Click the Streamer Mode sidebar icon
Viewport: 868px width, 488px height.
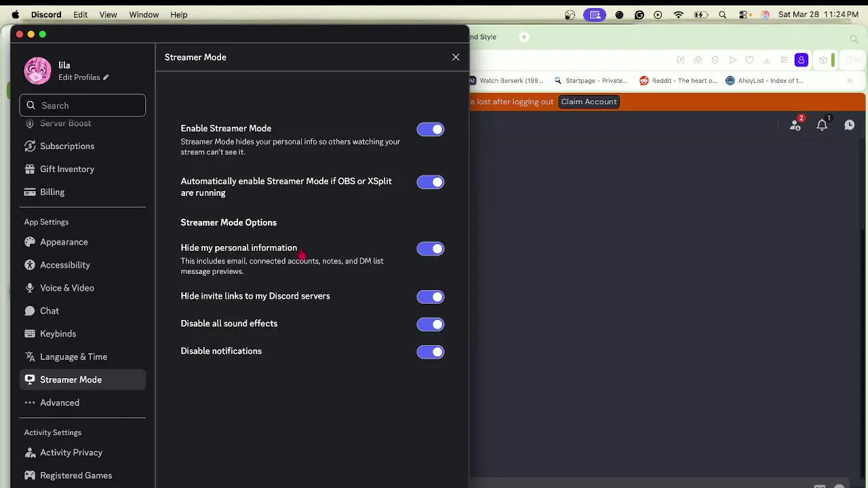coord(30,380)
